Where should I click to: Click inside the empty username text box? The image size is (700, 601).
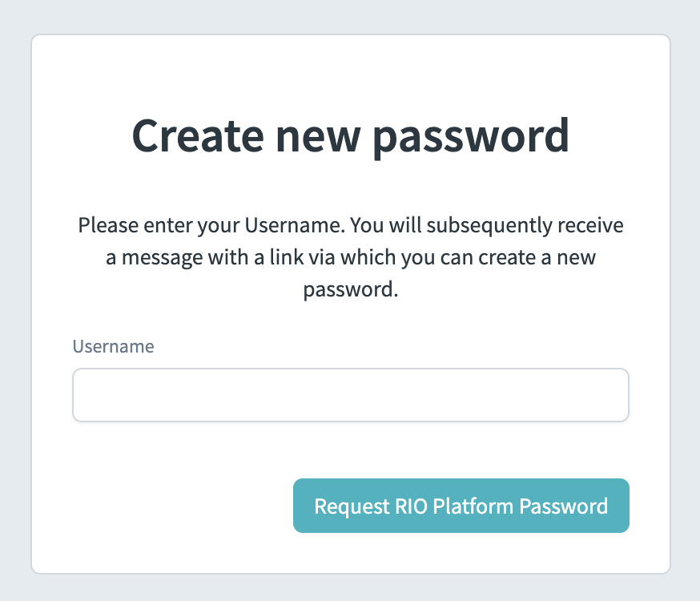click(x=350, y=394)
